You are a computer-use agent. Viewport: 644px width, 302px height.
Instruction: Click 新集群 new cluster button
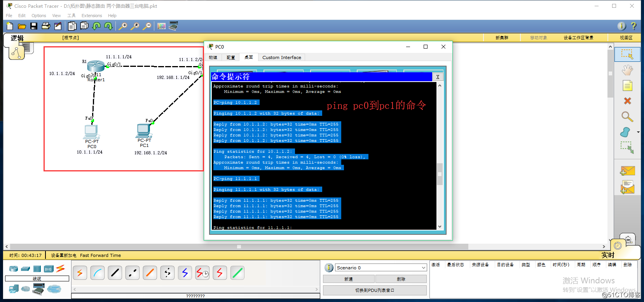click(502, 38)
